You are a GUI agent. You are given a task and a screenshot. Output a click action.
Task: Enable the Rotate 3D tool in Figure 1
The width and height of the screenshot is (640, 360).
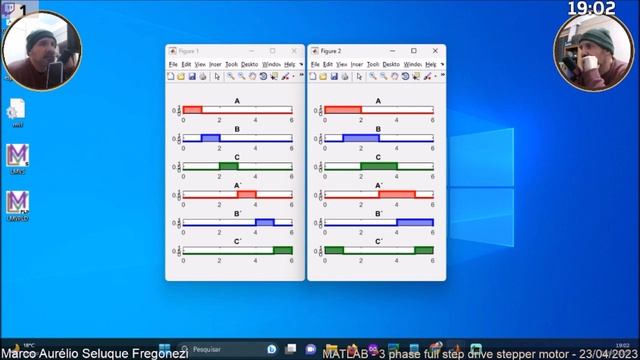(x=263, y=76)
